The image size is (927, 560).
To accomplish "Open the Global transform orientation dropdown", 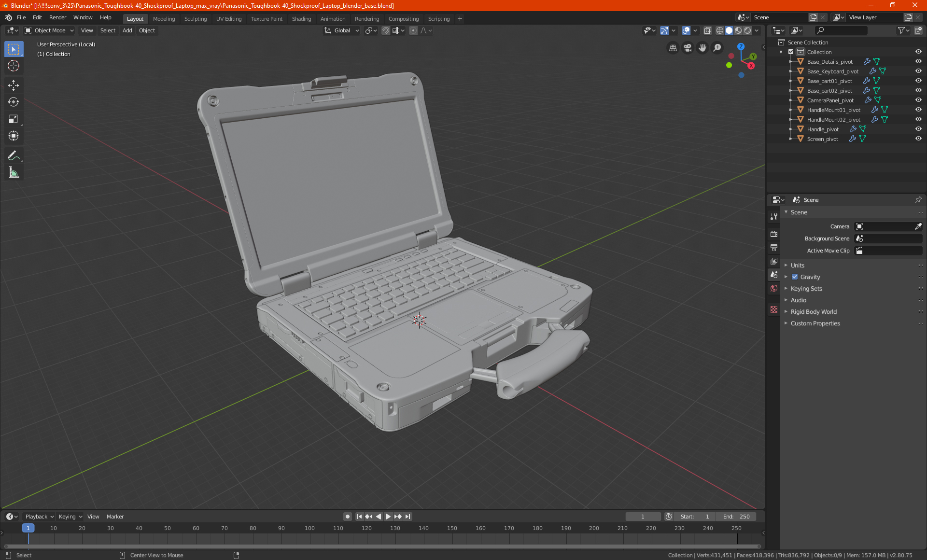I will tap(341, 30).
